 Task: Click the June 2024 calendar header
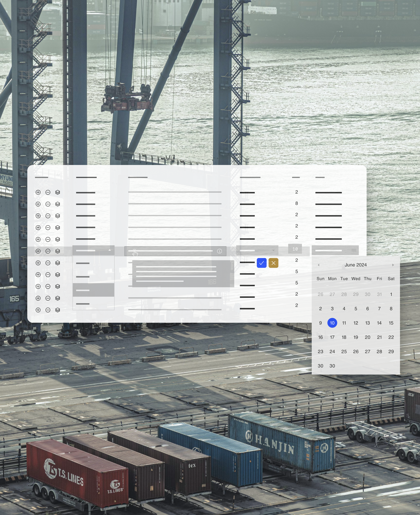coord(356,265)
